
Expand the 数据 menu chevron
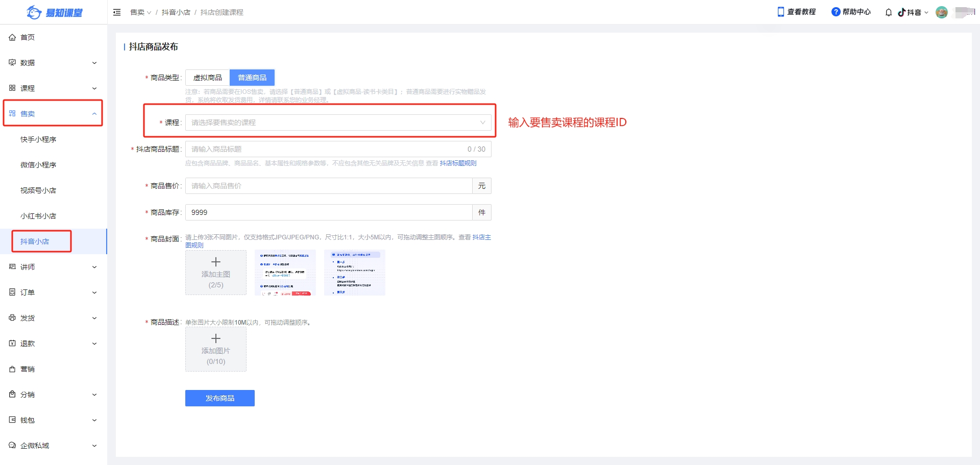pyautogui.click(x=94, y=63)
